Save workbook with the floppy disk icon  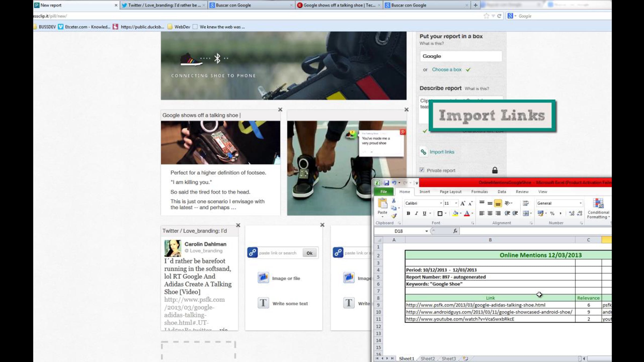tap(386, 183)
